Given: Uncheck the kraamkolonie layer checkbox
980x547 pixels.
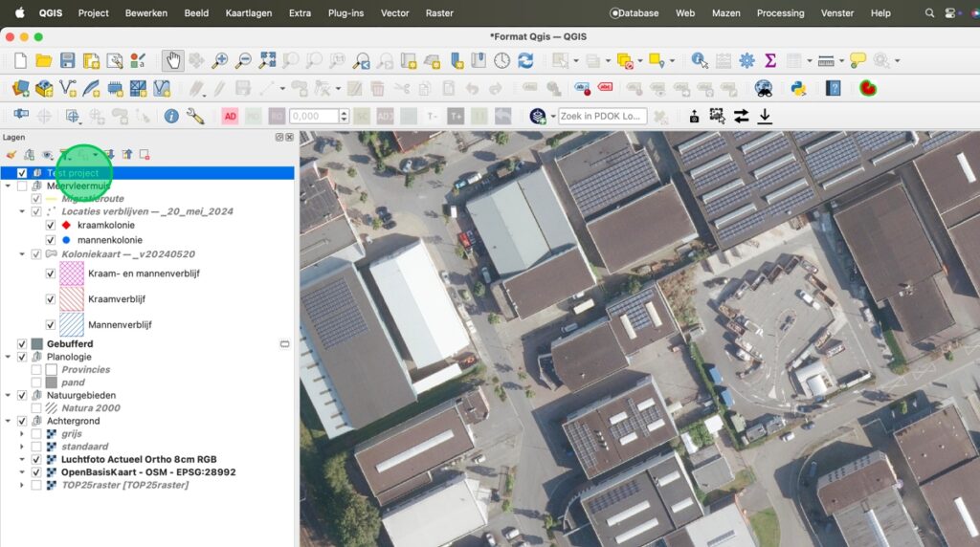Looking at the screenshot, I should [51, 226].
